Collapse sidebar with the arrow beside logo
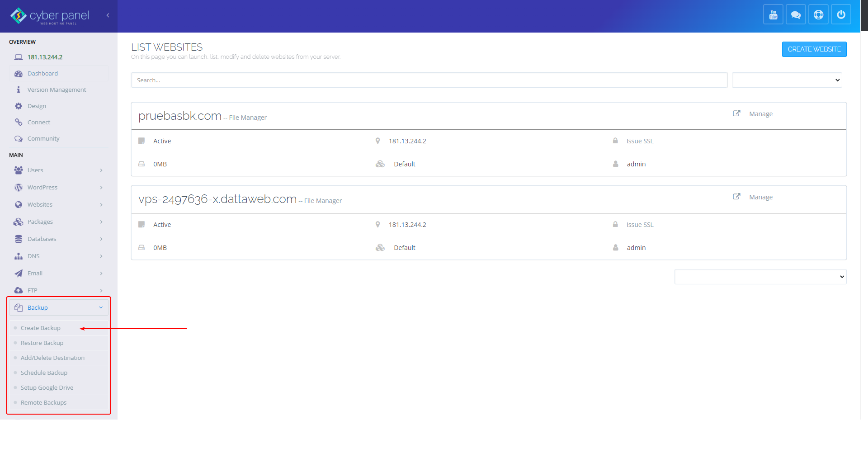868x472 pixels. click(108, 15)
